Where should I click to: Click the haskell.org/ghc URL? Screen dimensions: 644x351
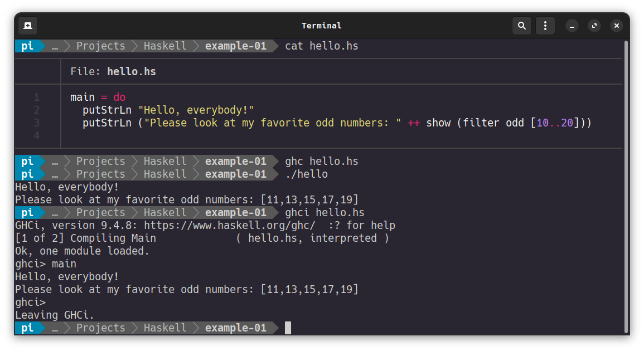click(x=230, y=226)
